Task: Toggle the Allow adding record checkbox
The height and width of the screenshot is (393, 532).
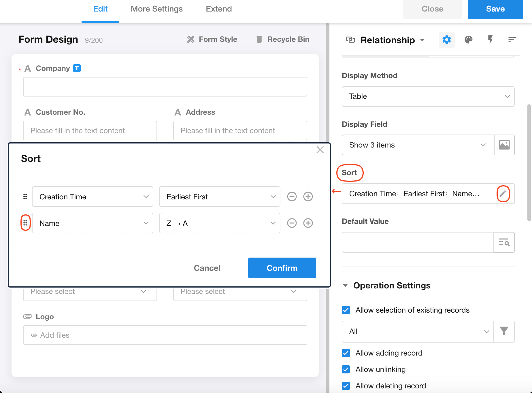Action: tap(346, 353)
